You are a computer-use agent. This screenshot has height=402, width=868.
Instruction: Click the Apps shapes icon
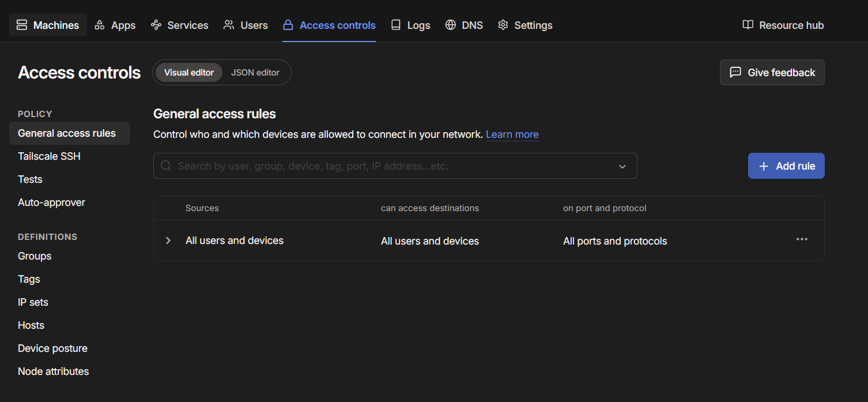click(100, 25)
